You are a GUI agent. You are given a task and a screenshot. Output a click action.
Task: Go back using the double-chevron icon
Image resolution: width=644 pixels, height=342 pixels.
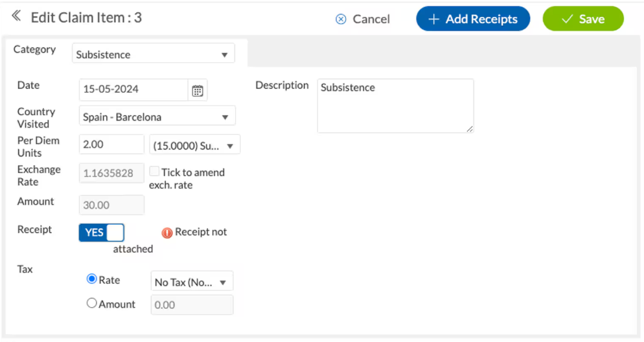tap(16, 16)
